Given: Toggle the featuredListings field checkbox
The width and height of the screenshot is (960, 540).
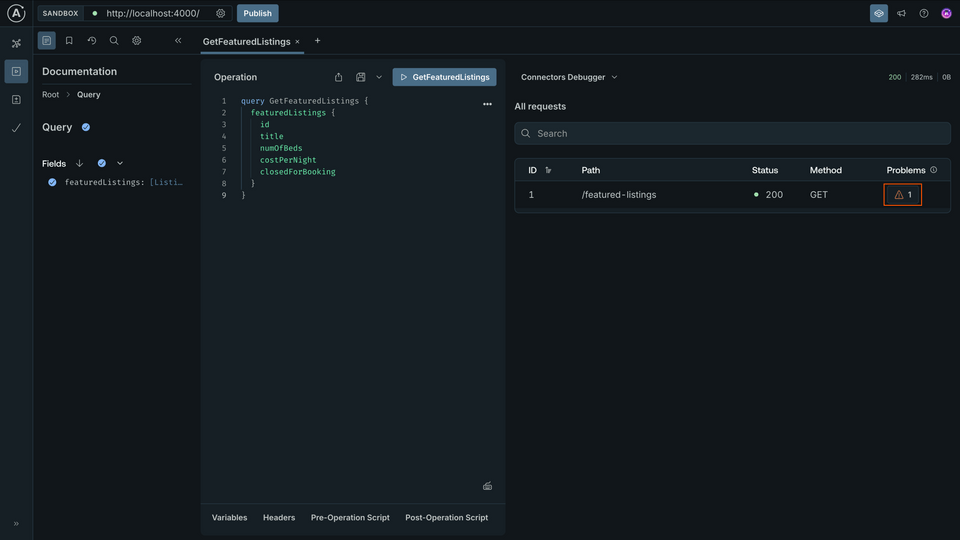Looking at the screenshot, I should pyautogui.click(x=52, y=182).
